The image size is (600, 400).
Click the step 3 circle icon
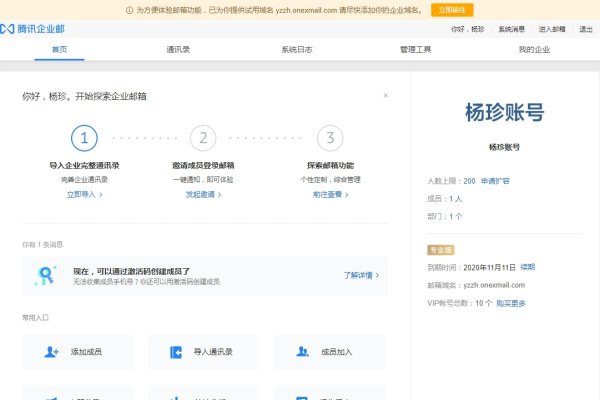pyautogui.click(x=330, y=138)
